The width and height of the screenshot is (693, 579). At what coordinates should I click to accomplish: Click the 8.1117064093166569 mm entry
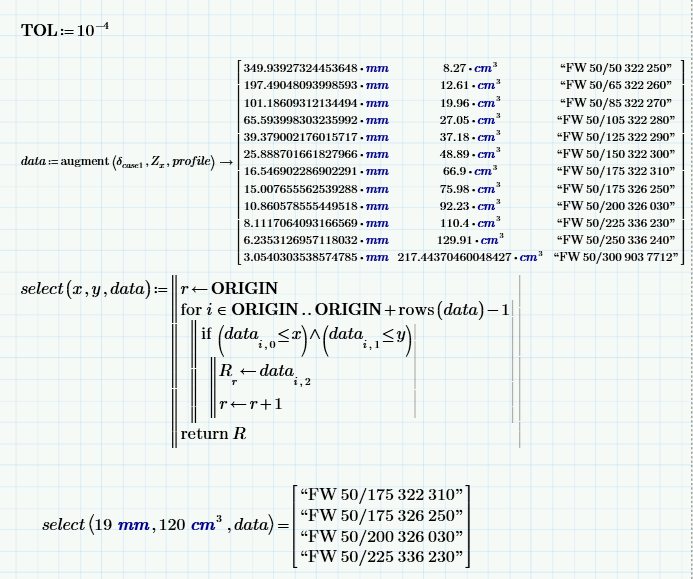[x=316, y=223]
